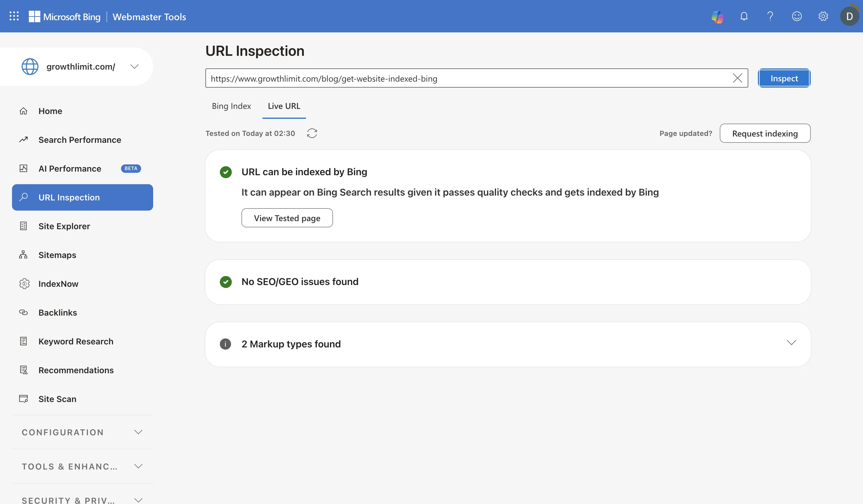Expand the Tools & Enhancements section
Image resolution: width=863 pixels, height=504 pixels.
[x=83, y=466]
